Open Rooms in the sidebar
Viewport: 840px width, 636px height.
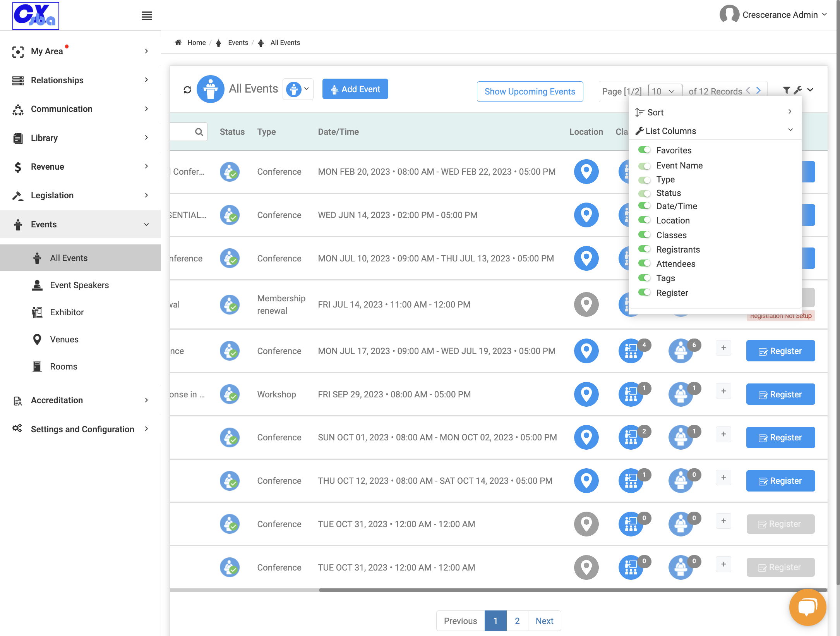63,367
